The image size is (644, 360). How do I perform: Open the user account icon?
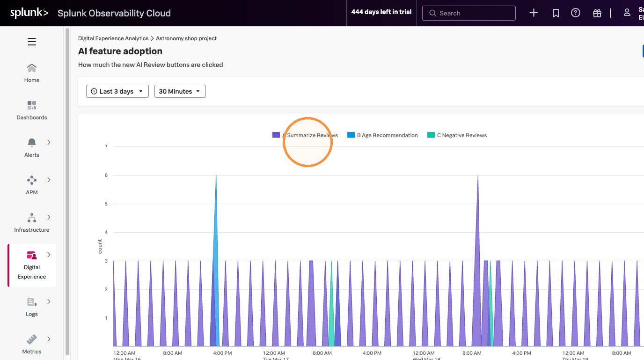[627, 13]
